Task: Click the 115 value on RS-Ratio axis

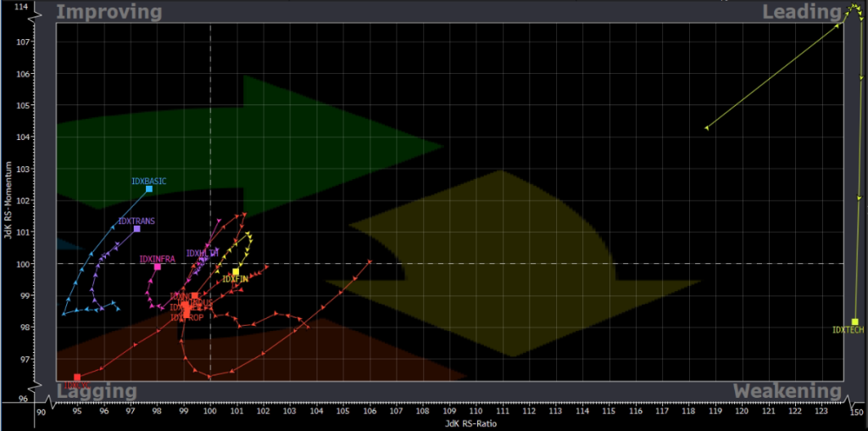Action: pos(609,412)
